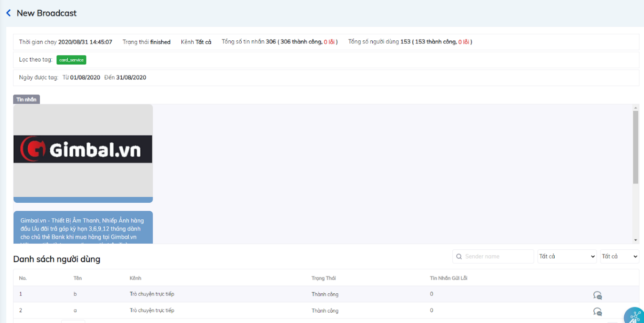Viewport: 644px width, 323px height.
Task: Open the first Tất cả filter dropdown
Action: pos(567,256)
